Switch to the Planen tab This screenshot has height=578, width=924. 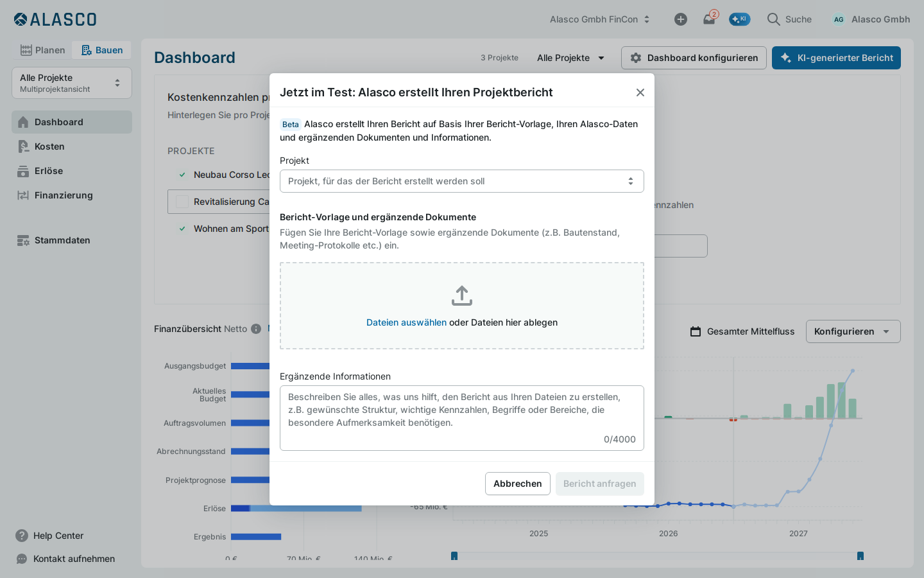click(42, 50)
